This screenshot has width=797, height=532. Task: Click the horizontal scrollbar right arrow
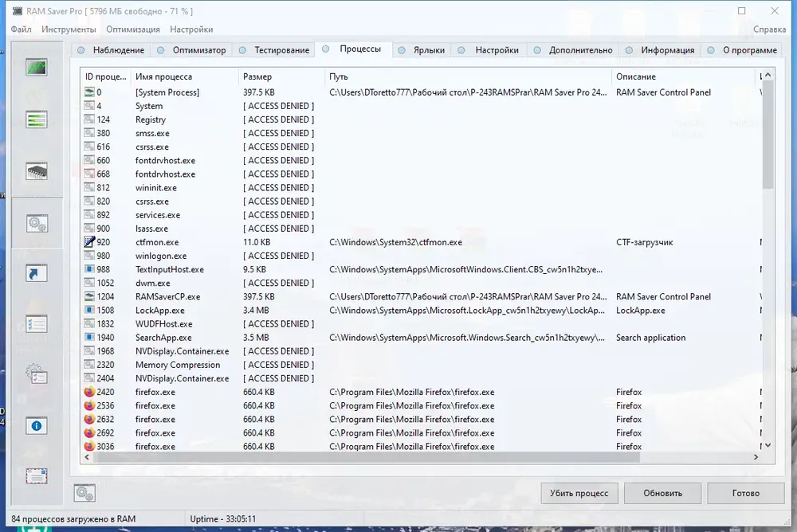(758, 458)
